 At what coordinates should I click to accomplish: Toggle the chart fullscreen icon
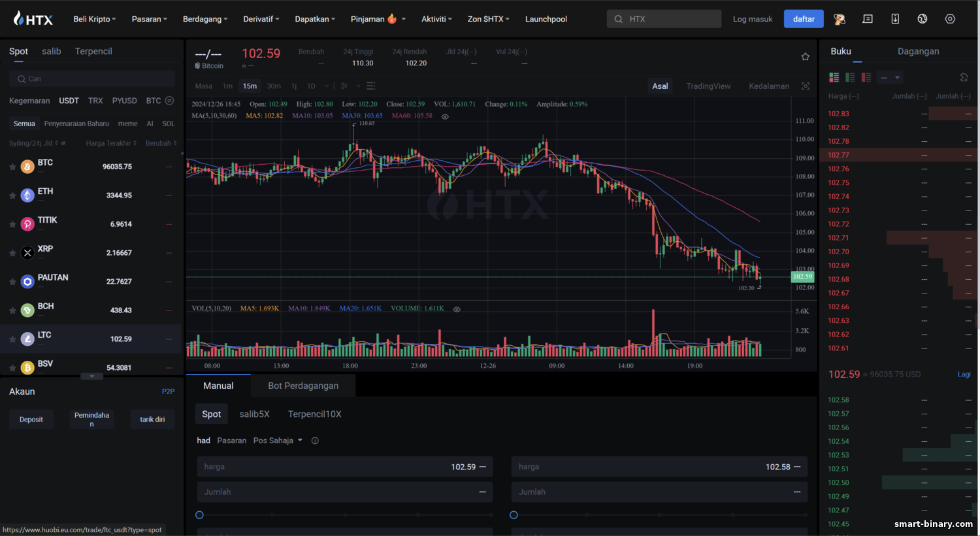806,86
